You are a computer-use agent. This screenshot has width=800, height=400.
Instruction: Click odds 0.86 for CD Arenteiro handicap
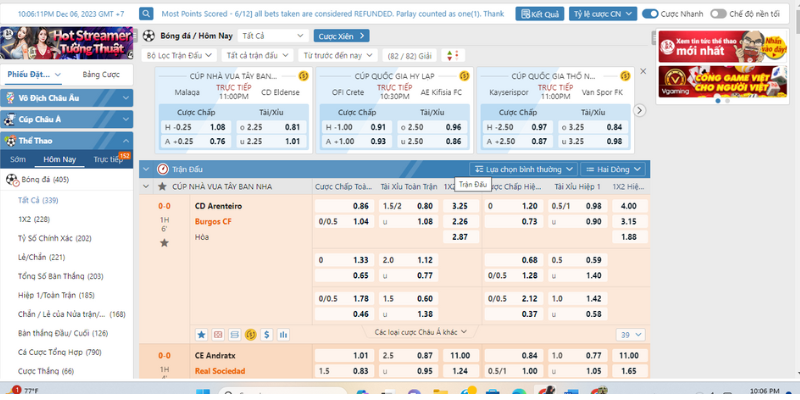(x=361, y=205)
